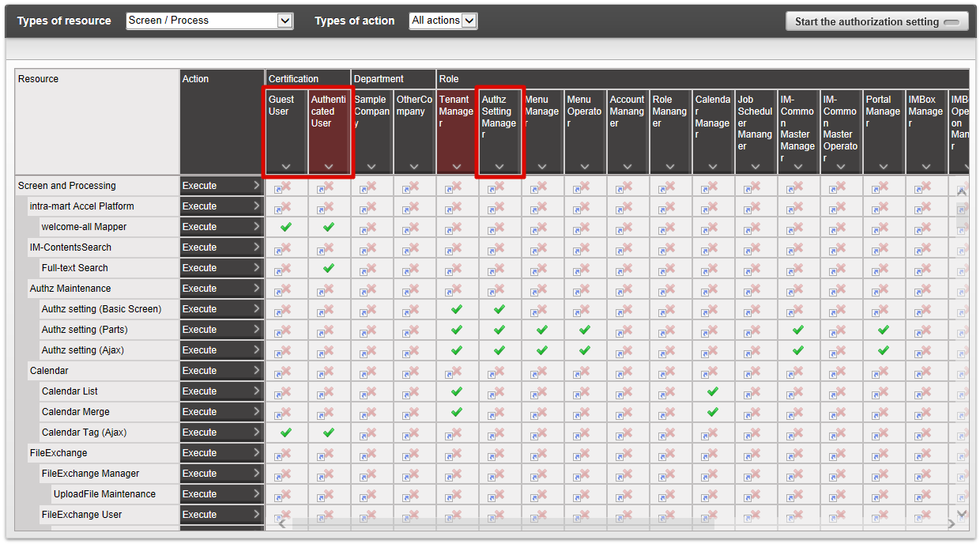Open the Execute action menu for Calendar
The width and height of the screenshot is (980, 544).
click(x=221, y=371)
